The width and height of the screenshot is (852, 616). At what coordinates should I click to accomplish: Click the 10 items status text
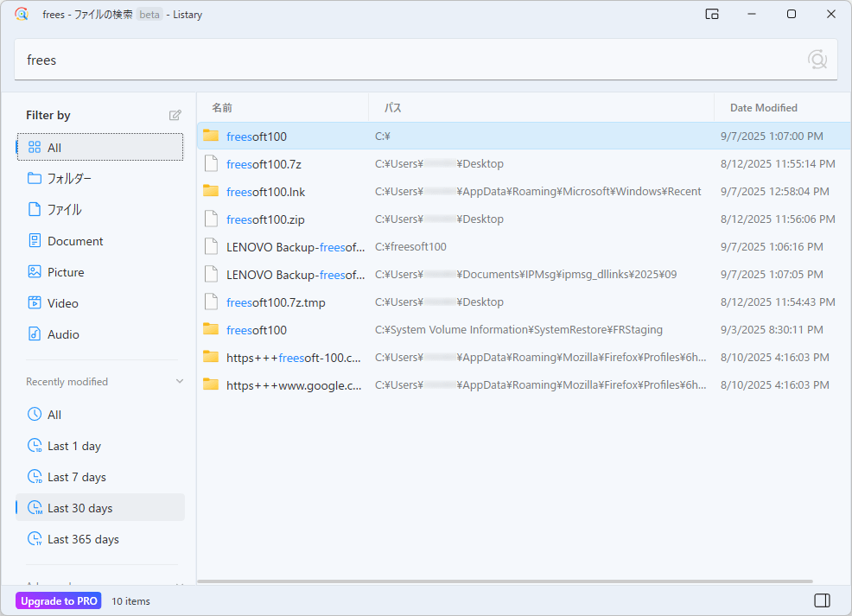click(x=130, y=600)
